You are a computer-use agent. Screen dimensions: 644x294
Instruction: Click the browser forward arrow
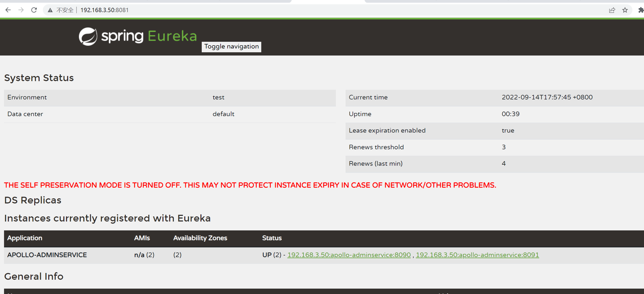click(x=21, y=10)
